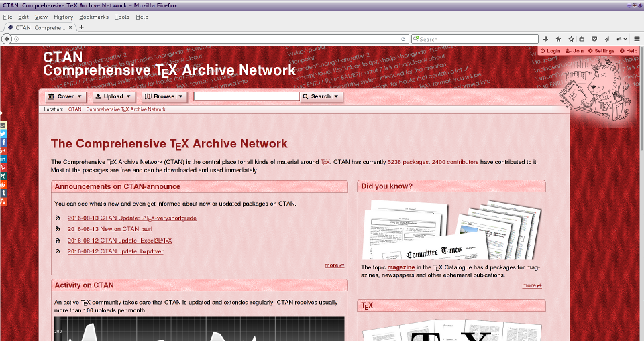Save the page to Pocket
The height and width of the screenshot is (341, 644).
click(x=594, y=39)
